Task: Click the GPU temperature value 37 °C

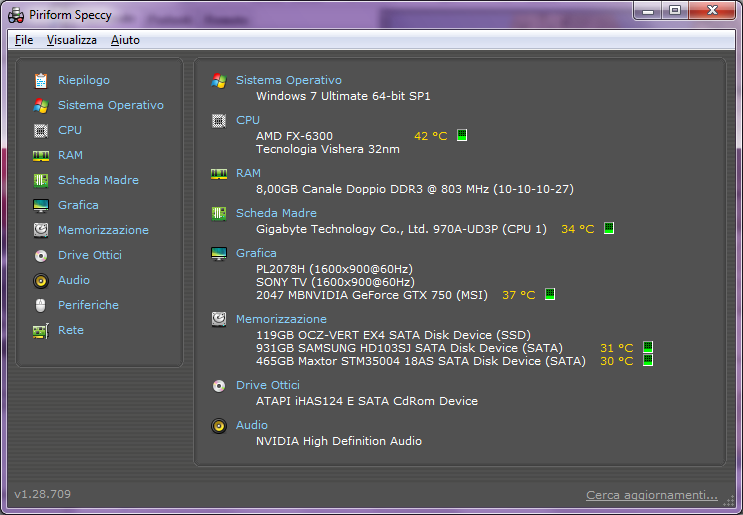Action: 518,295
